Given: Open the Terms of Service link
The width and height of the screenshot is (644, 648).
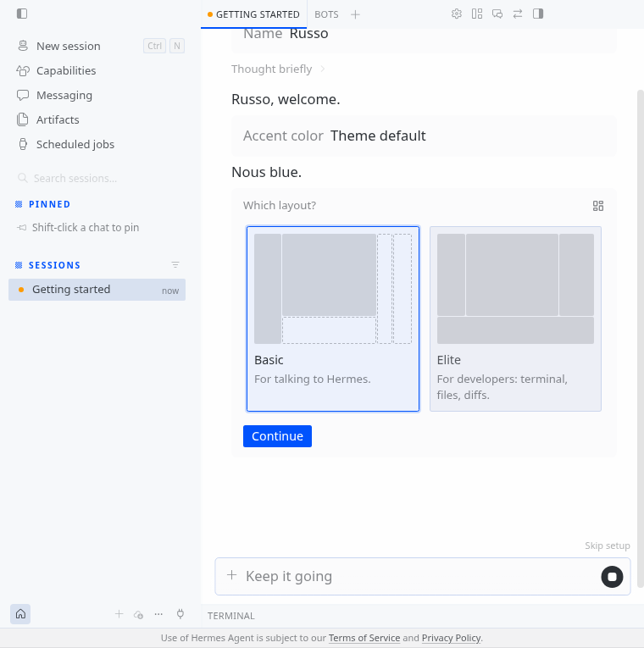Looking at the screenshot, I should pyautogui.click(x=364, y=638).
